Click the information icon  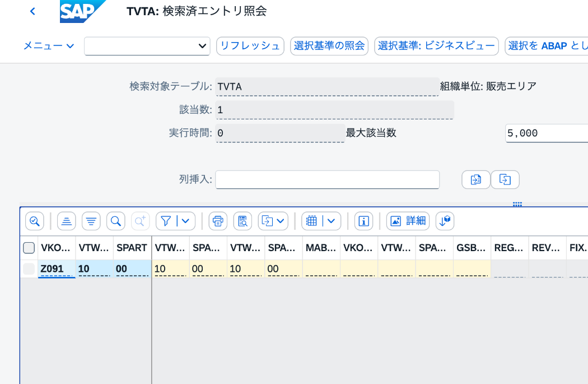point(364,221)
